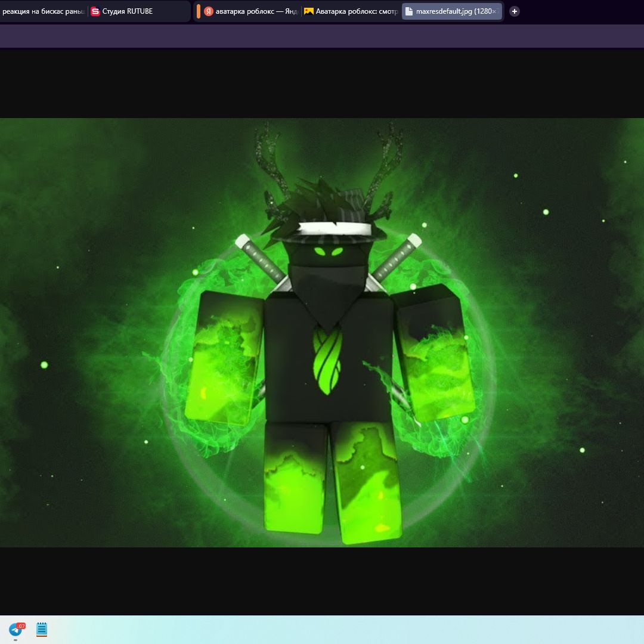Open the new tab plus button
Image resolution: width=644 pixels, height=644 pixels.
tap(514, 11)
